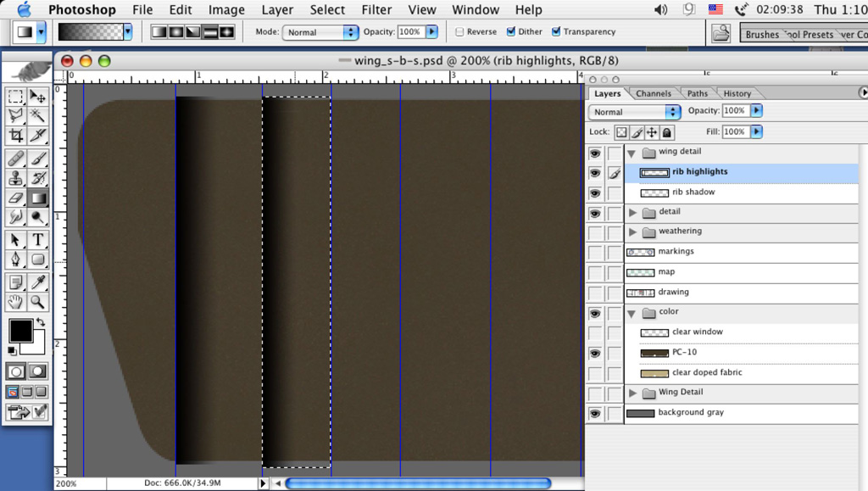The height and width of the screenshot is (491, 868).
Task: Open the Select menu
Action: (x=327, y=9)
